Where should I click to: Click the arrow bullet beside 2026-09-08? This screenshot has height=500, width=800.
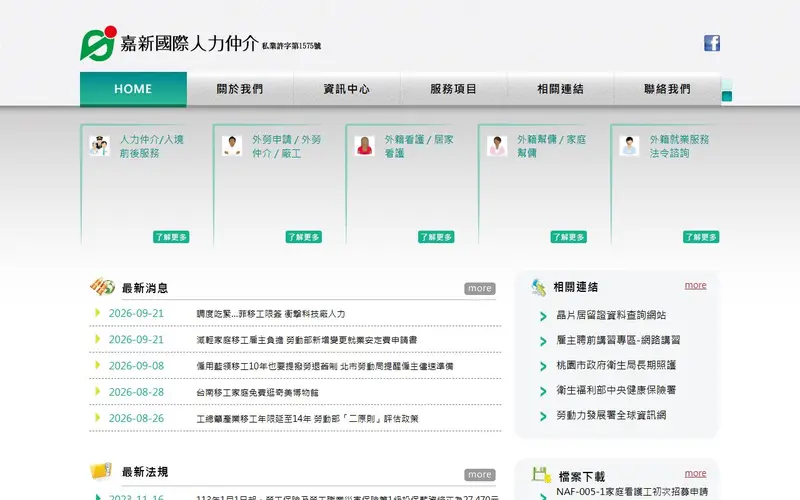pos(97,365)
